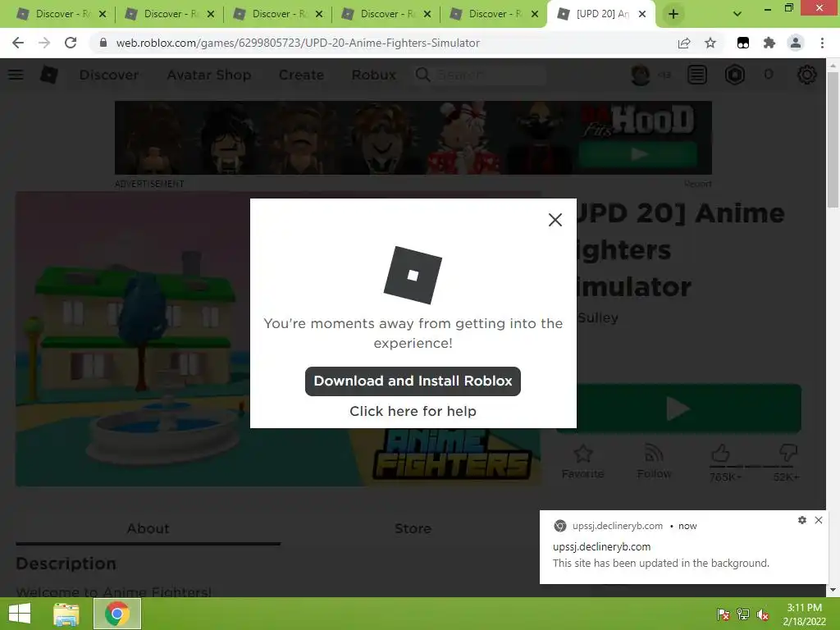This screenshot has height=630, width=840.
Task: Like the game with thumbs up
Action: [x=720, y=453]
